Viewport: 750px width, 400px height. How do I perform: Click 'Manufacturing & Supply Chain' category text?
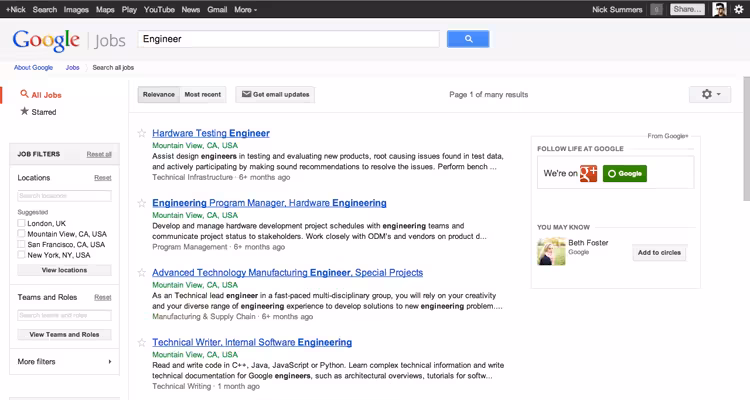point(204,317)
